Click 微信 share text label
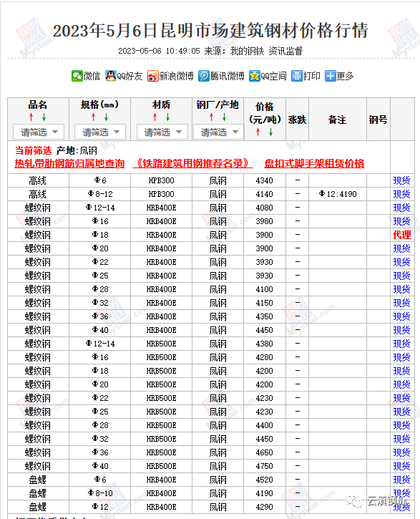Image resolution: width=420 pixels, height=519 pixels. (x=92, y=76)
